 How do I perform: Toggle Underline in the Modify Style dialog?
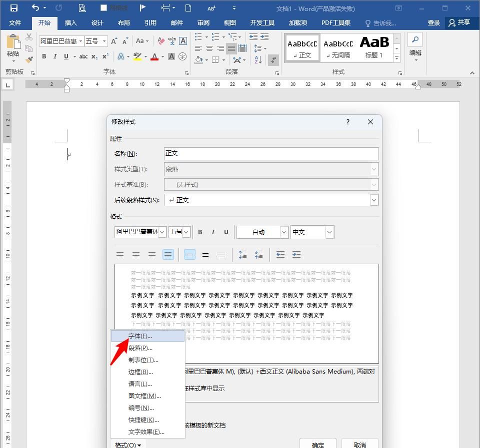click(225, 232)
